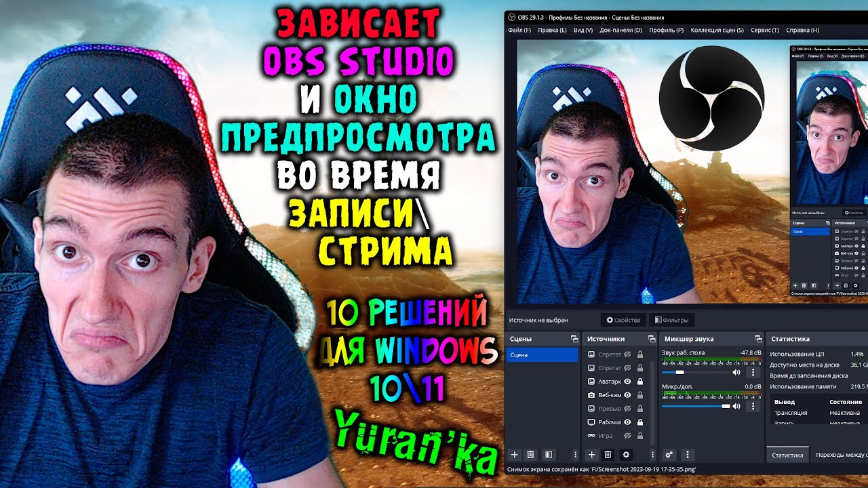The width and height of the screenshot is (868, 488).
Task: Open scene filters icon in Сцены toolbar
Action: click(548, 455)
